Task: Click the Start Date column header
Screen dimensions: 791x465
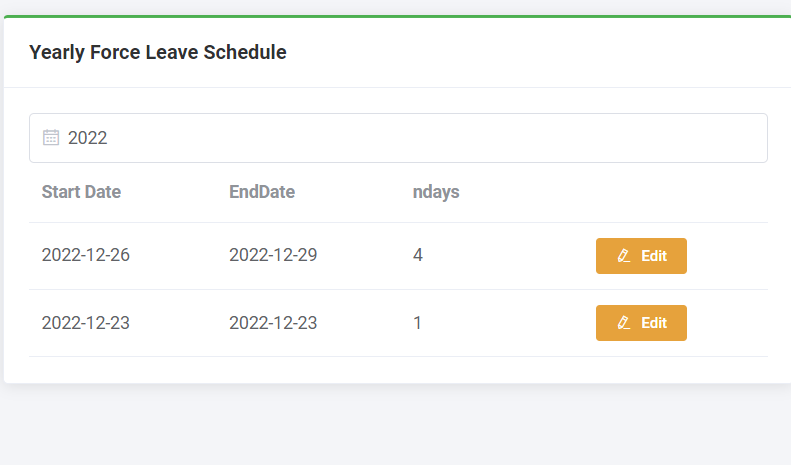Action: click(x=81, y=192)
